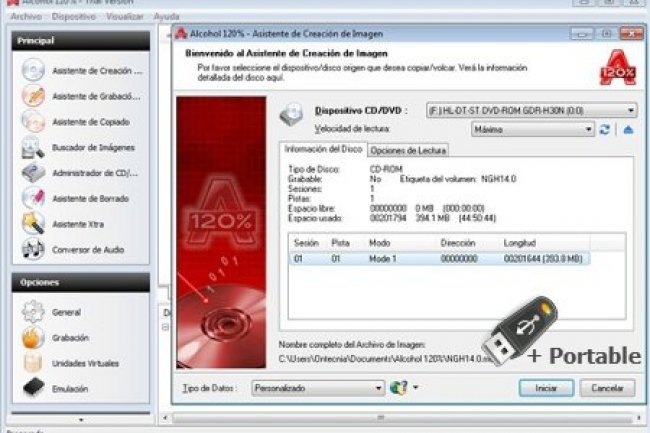Screen dimensions: 650x433
Task: Open Unidades Virtuales options icon
Action: pyautogui.click(x=33, y=363)
